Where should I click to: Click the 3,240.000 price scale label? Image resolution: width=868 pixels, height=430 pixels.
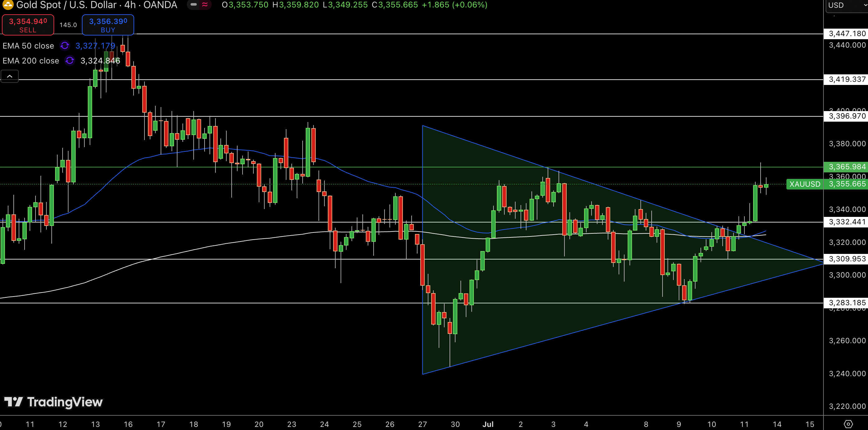[x=847, y=373]
